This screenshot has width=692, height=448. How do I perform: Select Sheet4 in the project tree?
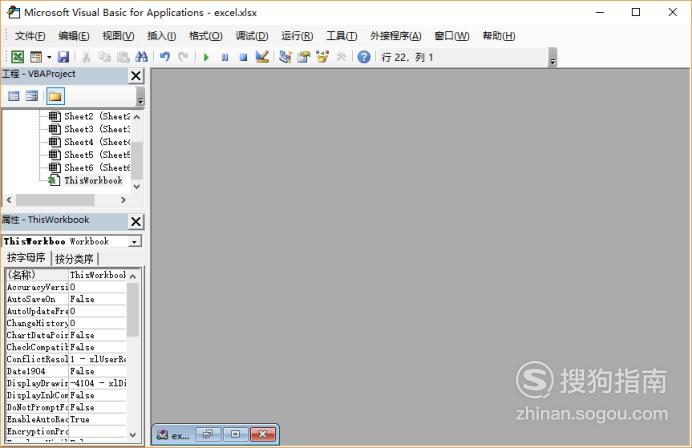pyautogui.click(x=90, y=142)
